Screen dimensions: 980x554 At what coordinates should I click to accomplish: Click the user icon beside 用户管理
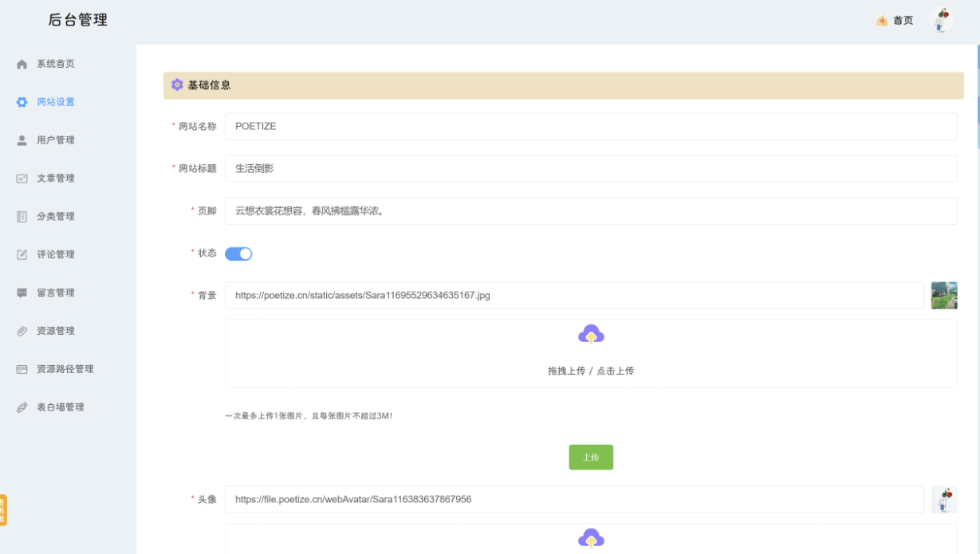22,139
